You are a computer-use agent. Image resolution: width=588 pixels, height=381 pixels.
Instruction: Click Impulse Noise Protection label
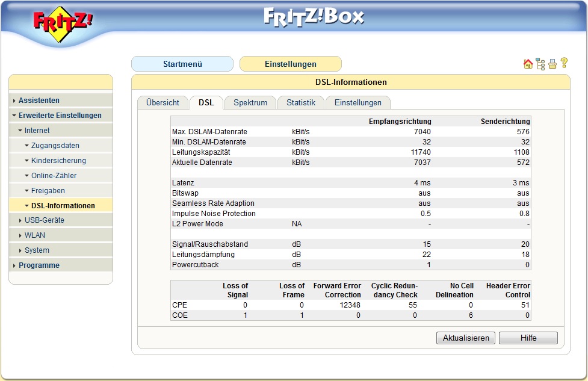coord(214,214)
